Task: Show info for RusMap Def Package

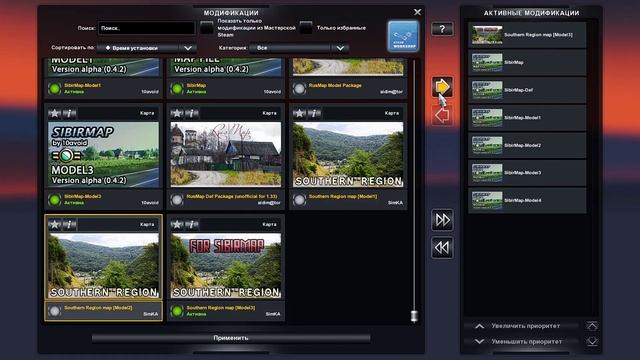Action: pos(191,113)
